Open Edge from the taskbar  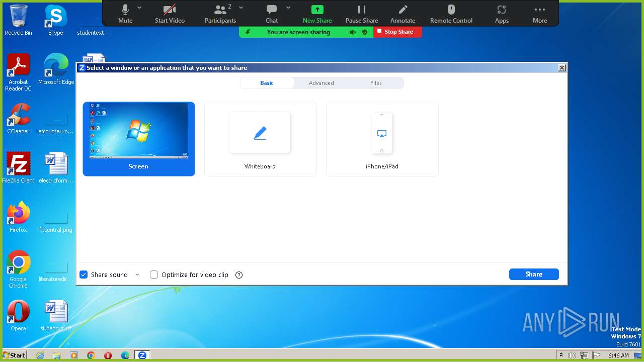(x=125, y=355)
